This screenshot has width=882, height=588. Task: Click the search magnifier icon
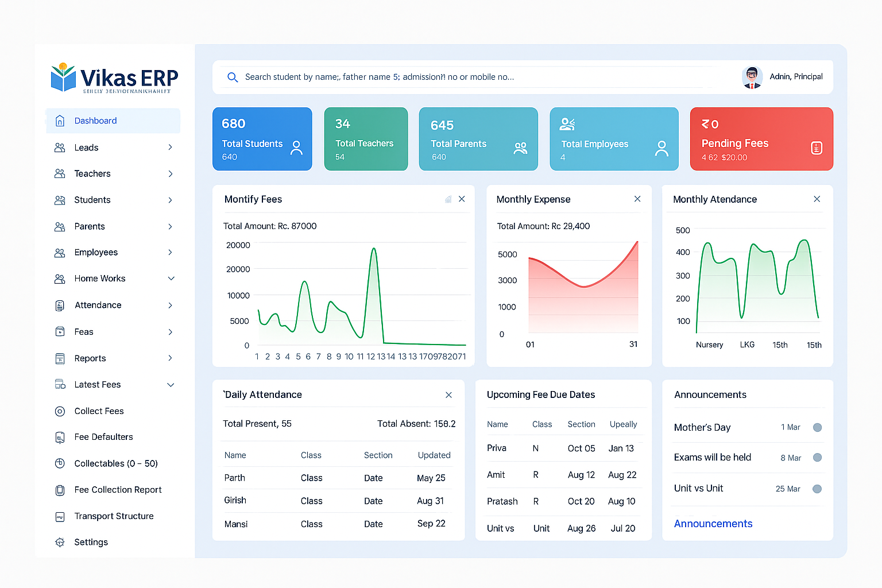[x=233, y=77]
